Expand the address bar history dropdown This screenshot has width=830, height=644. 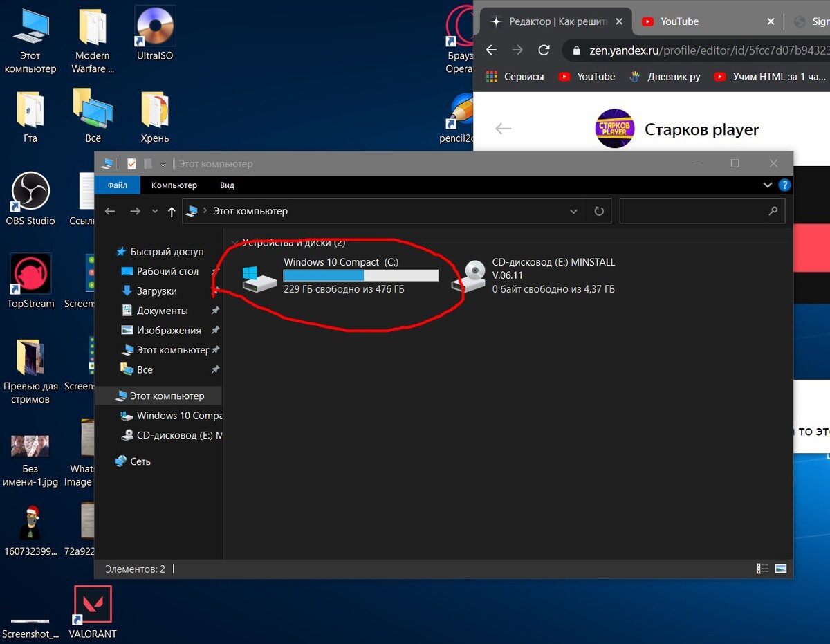tap(573, 211)
